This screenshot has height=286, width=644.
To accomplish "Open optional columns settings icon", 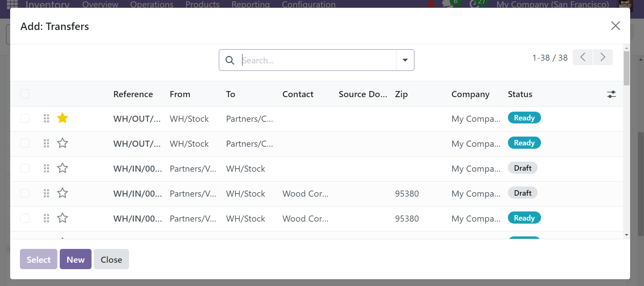I will 612,94.
